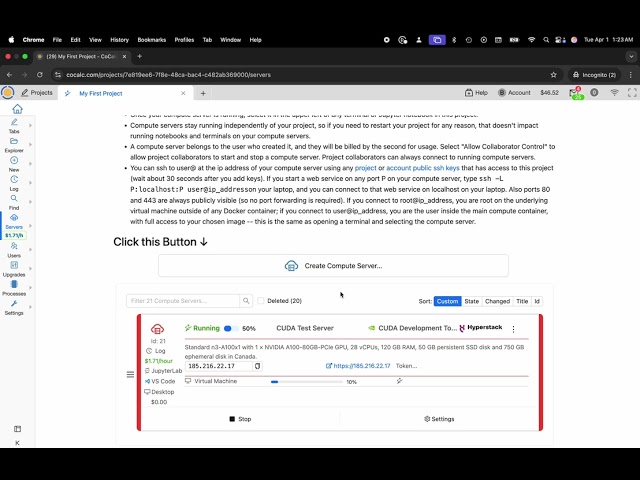Viewport: 640px width, 480px height.
Task: Open the History menu
Action: 119,40
